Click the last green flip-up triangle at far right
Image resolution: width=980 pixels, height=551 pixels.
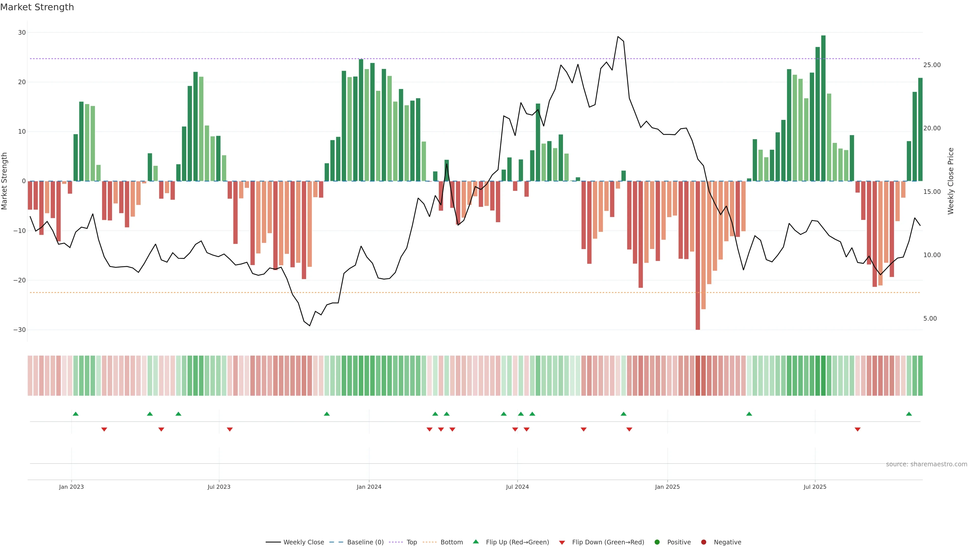click(x=909, y=414)
